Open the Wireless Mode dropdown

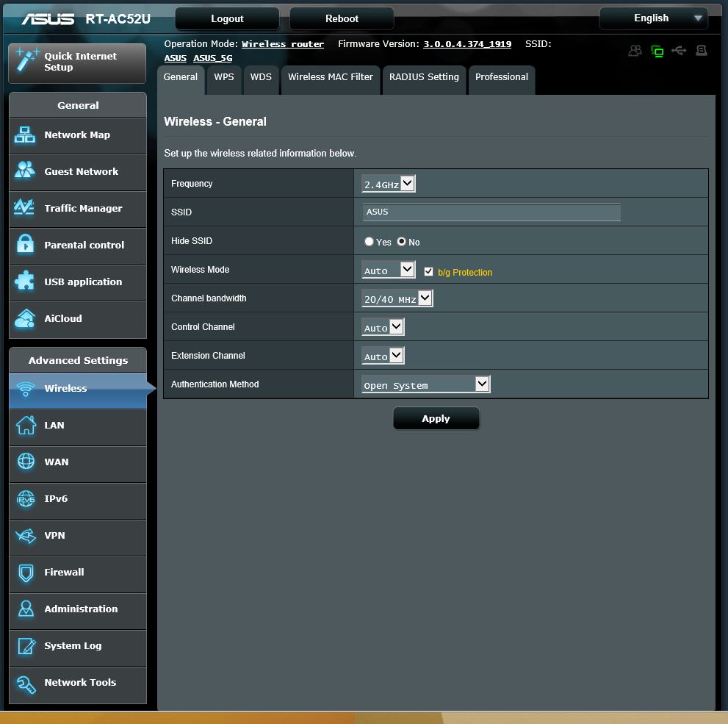[x=388, y=270]
